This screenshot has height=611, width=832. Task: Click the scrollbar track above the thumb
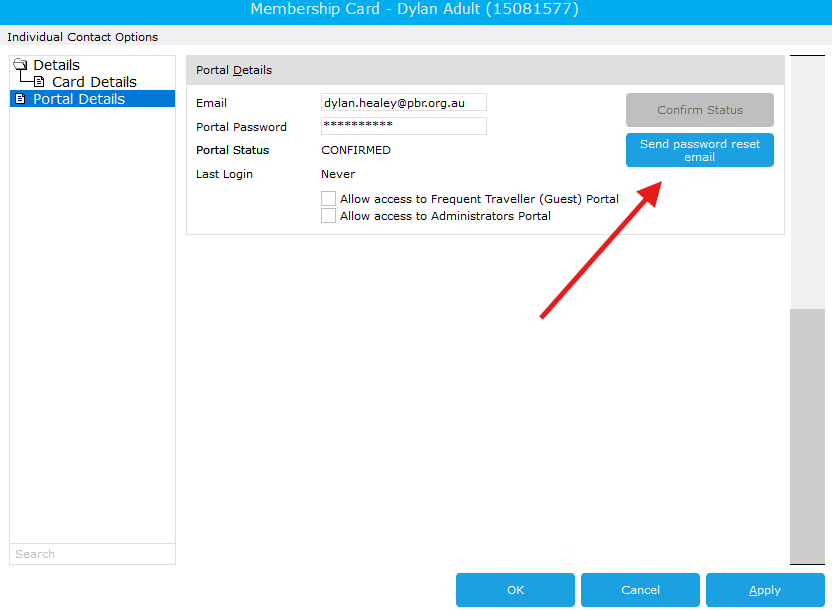pos(807,182)
